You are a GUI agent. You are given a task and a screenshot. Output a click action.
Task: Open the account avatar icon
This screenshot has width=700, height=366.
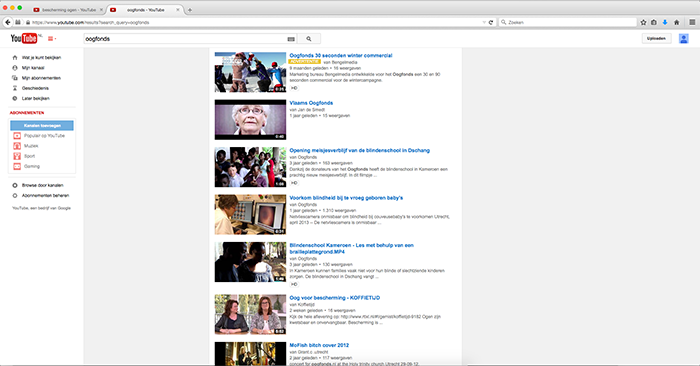click(683, 38)
